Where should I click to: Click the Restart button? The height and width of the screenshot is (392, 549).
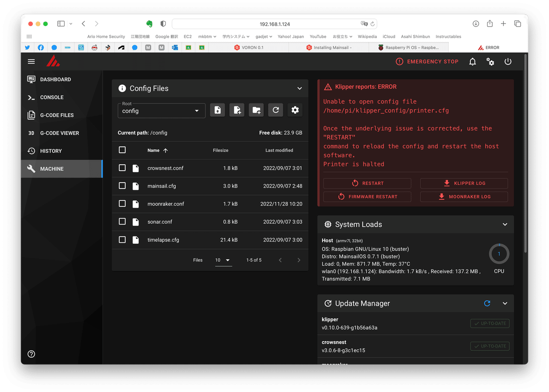pos(367,183)
